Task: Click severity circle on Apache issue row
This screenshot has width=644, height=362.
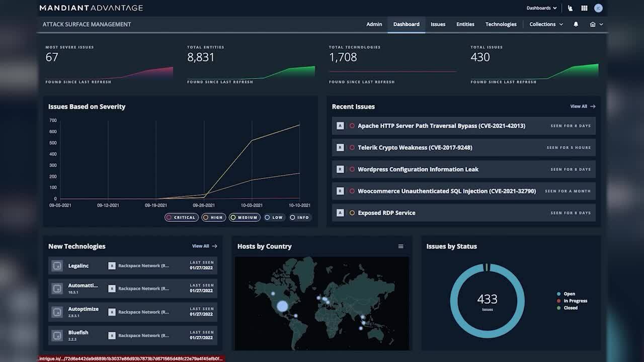Action: tap(352, 126)
